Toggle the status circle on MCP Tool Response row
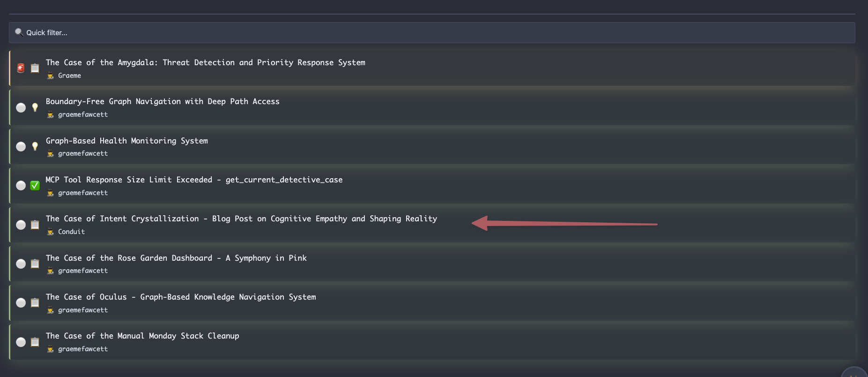This screenshot has width=868, height=377. click(21, 186)
